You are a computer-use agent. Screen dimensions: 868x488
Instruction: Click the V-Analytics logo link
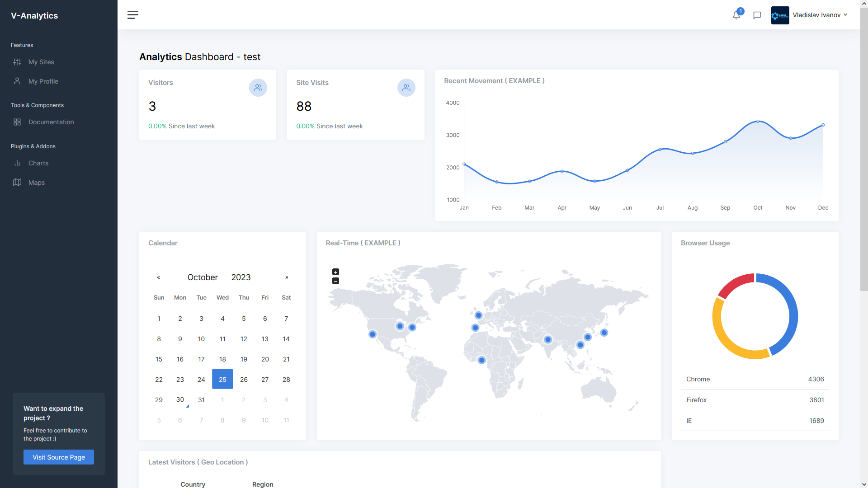click(x=34, y=16)
